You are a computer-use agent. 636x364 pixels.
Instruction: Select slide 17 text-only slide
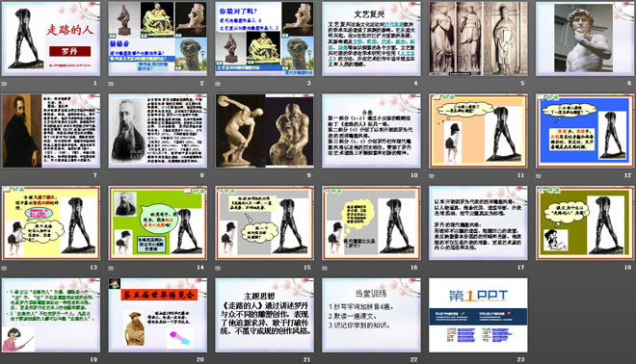[478, 223]
